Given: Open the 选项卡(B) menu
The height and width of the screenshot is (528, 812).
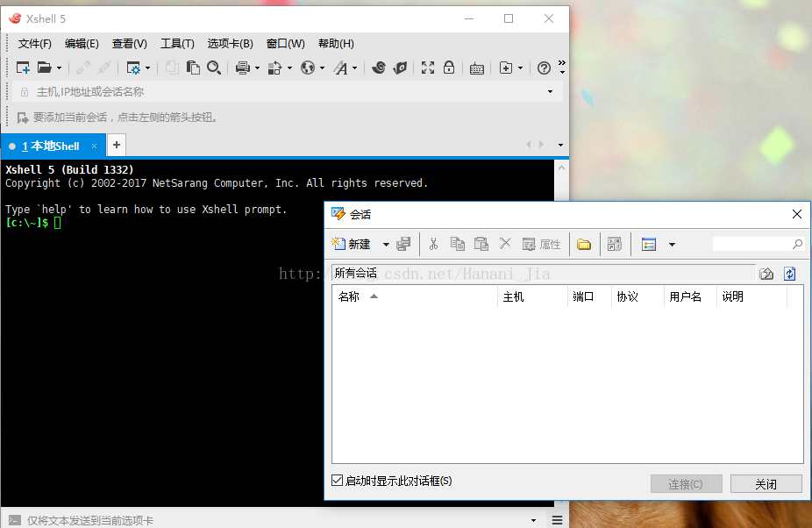Looking at the screenshot, I should (x=231, y=44).
